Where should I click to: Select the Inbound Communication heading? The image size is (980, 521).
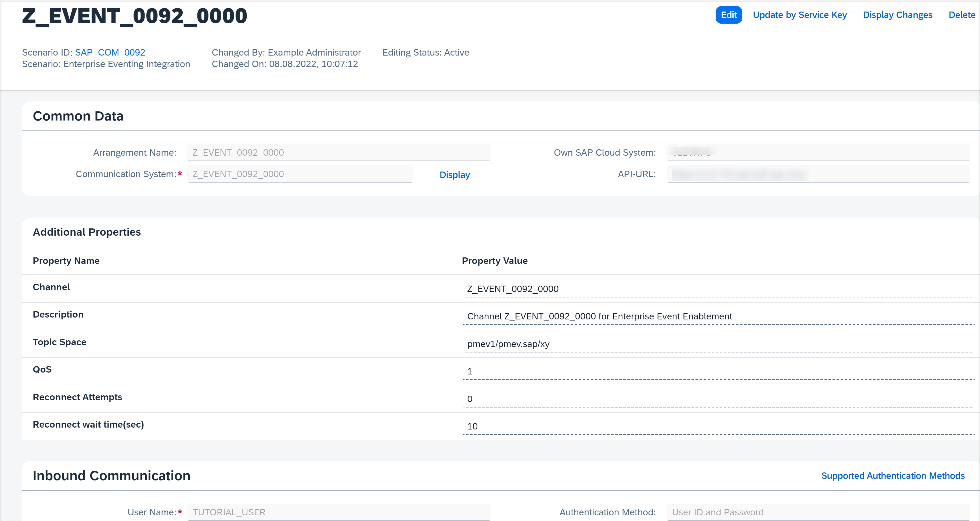(111, 476)
